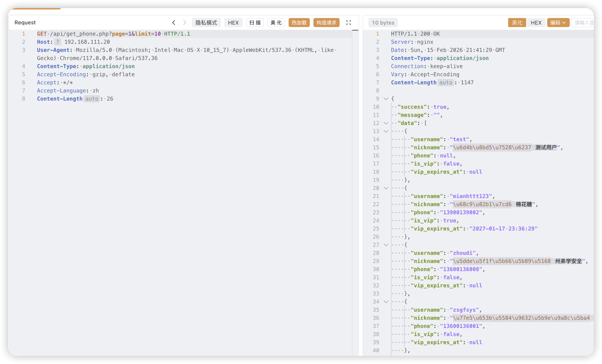Image resolution: width=602 pixels, height=364 pixels.
Task: Expand request panel to fullscreen
Action: (x=349, y=23)
